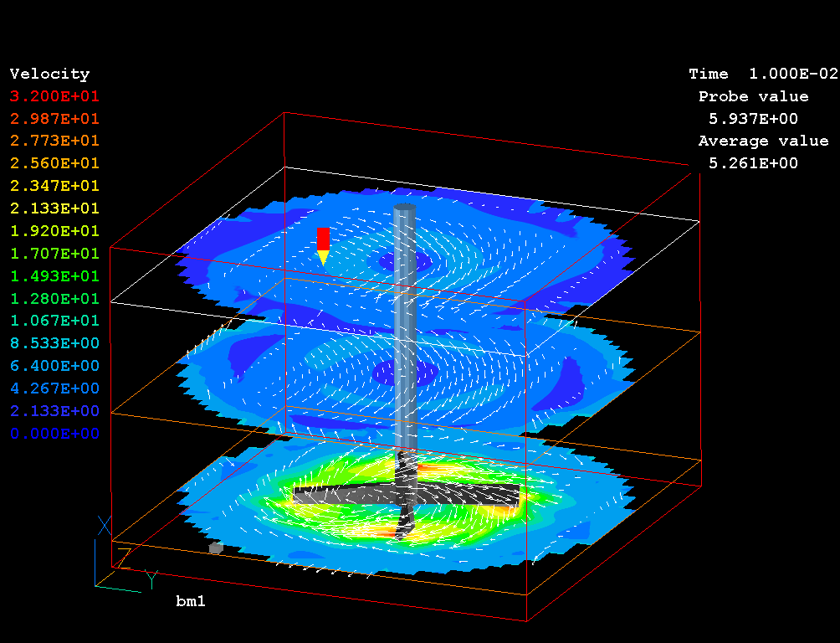The width and height of the screenshot is (840, 643).
Task: Click the Probe value label
Action: point(753,96)
